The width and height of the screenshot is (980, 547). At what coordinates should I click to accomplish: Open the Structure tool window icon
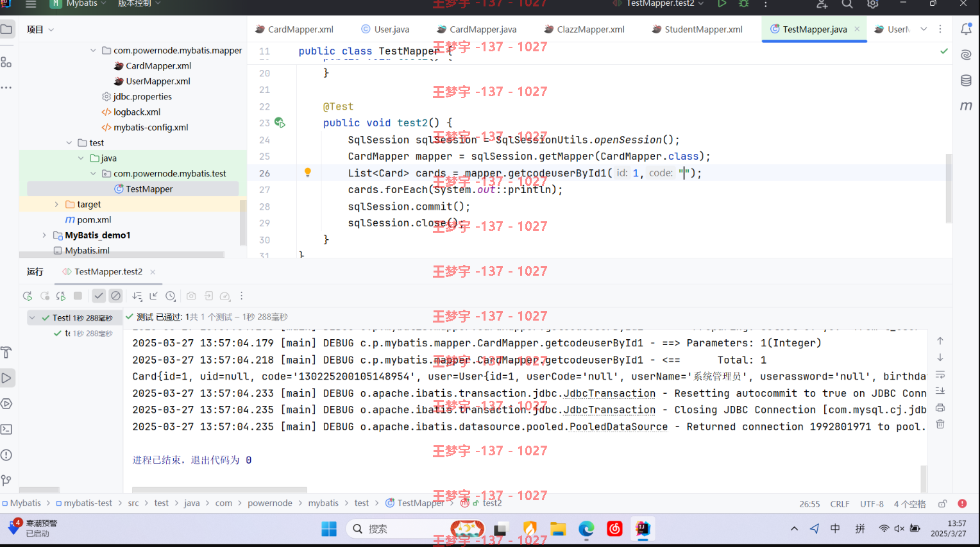(x=6, y=62)
